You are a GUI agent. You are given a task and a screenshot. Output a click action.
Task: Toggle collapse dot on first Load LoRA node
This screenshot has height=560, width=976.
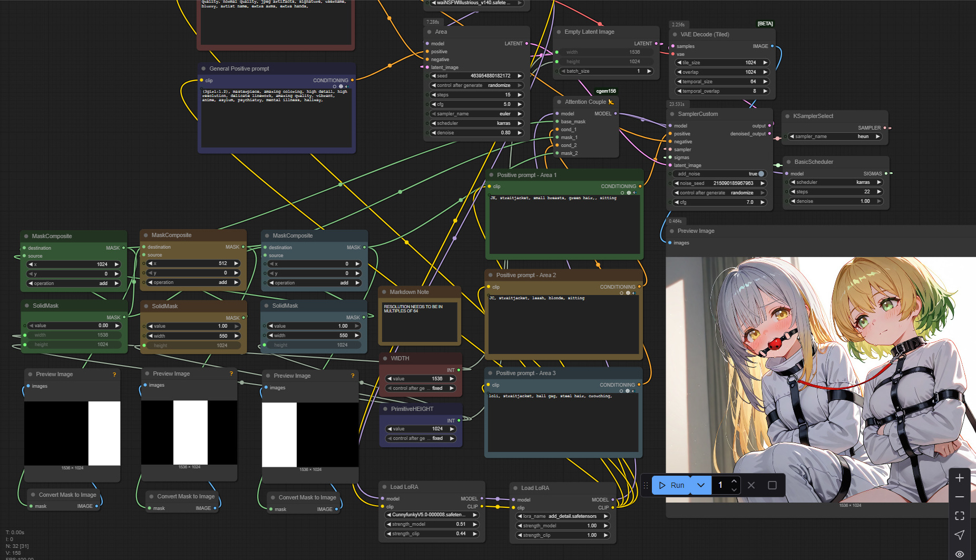pos(384,487)
